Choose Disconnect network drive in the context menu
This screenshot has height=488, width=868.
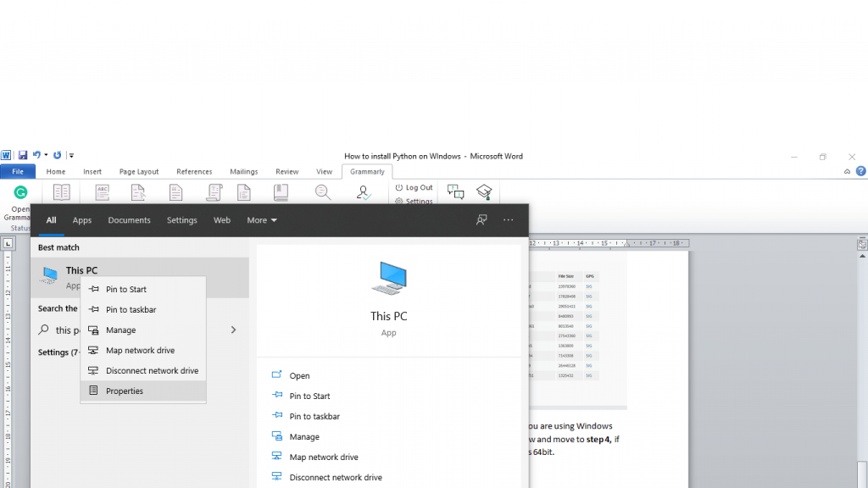coord(143,371)
